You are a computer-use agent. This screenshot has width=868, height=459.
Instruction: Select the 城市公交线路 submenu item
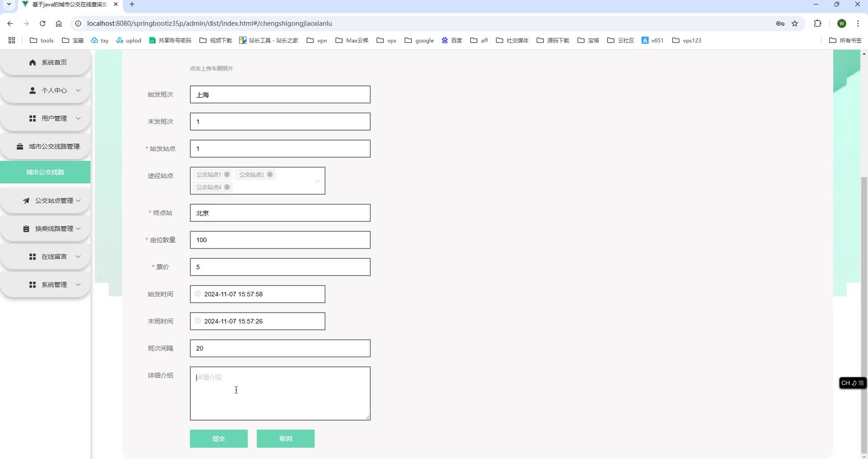click(x=45, y=172)
